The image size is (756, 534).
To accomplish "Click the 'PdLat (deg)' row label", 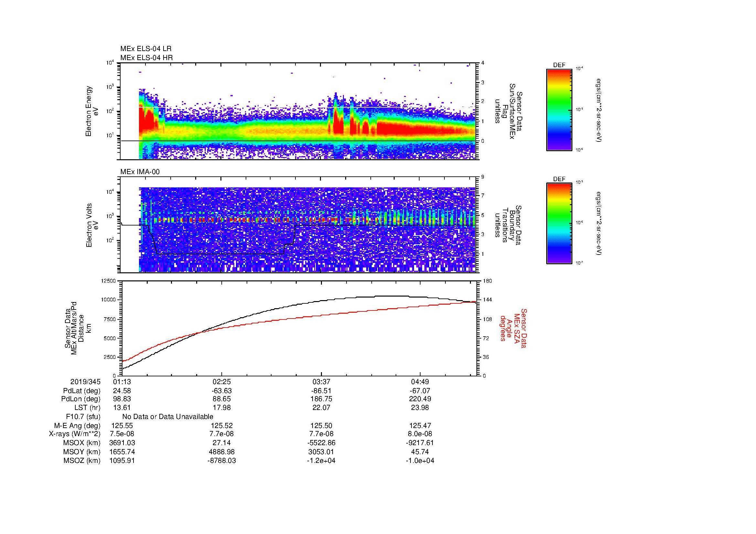I will [x=82, y=391].
